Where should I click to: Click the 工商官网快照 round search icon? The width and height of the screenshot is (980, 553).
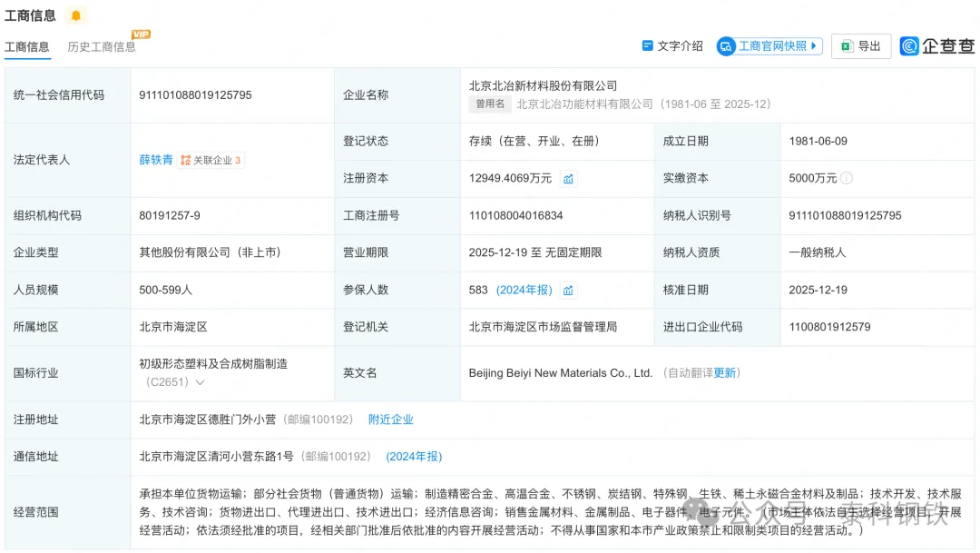pyautogui.click(x=726, y=46)
